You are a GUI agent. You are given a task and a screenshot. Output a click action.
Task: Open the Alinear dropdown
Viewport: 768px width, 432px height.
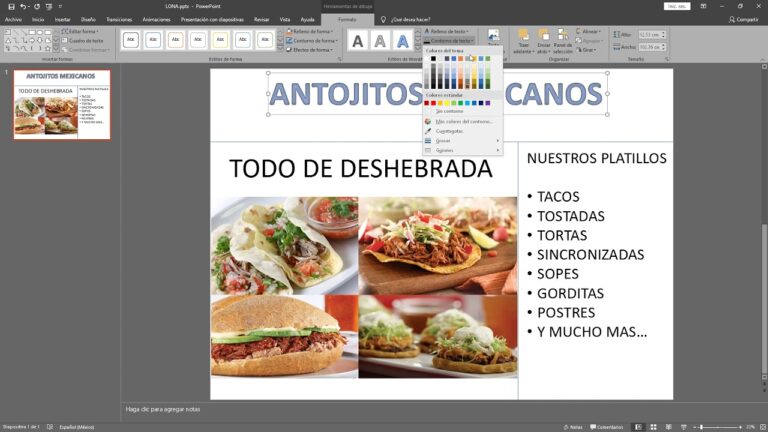click(589, 31)
